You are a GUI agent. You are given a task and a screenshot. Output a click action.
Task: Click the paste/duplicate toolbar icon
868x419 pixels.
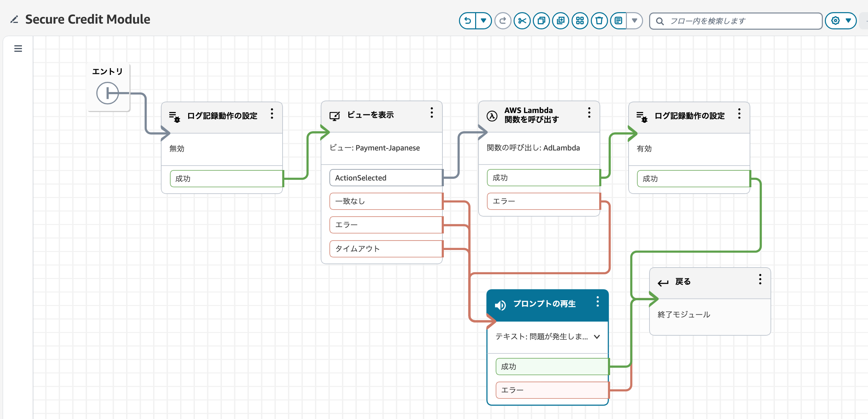560,21
